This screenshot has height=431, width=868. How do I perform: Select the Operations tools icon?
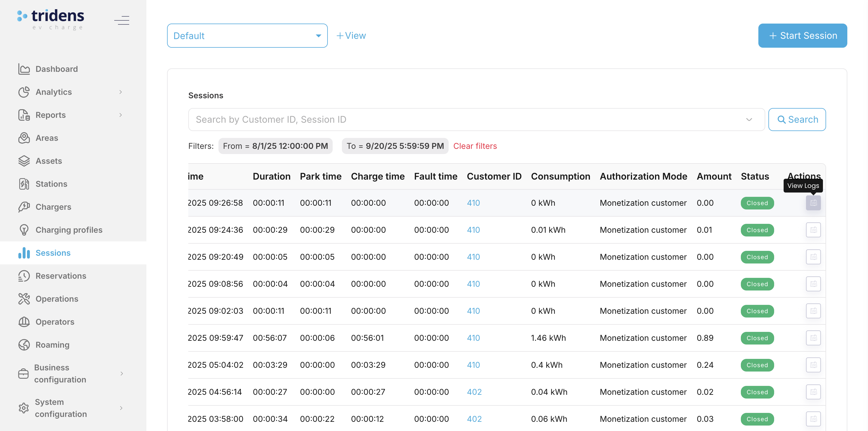(24, 299)
